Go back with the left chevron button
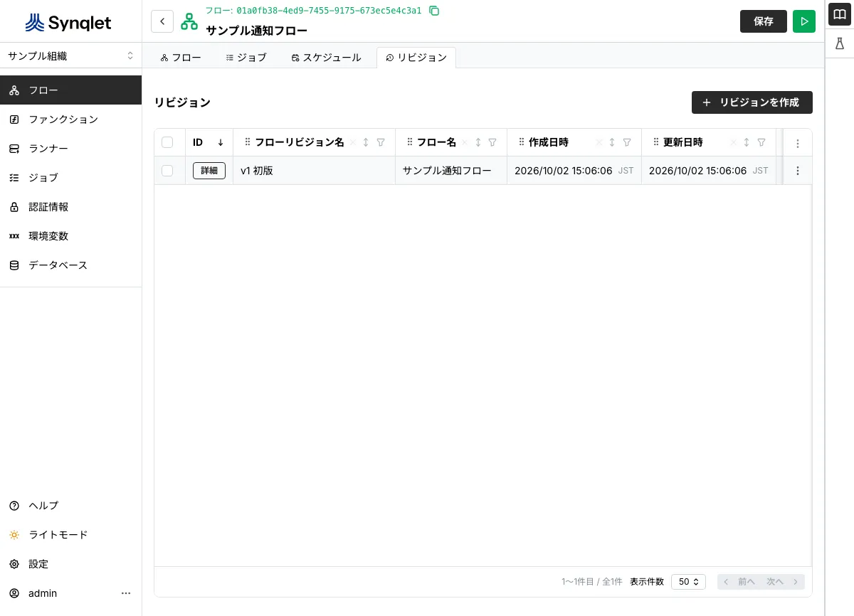The width and height of the screenshot is (854, 616). coord(162,21)
